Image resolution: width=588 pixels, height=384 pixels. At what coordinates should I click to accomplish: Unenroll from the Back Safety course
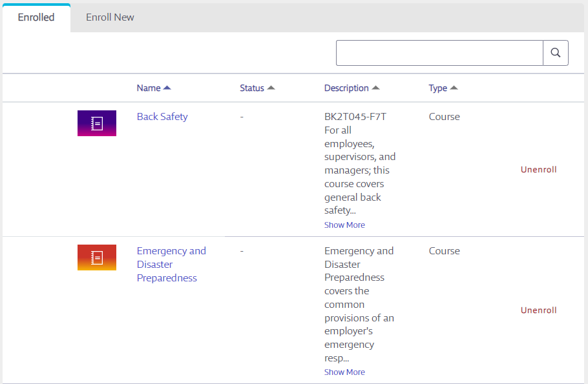point(538,169)
